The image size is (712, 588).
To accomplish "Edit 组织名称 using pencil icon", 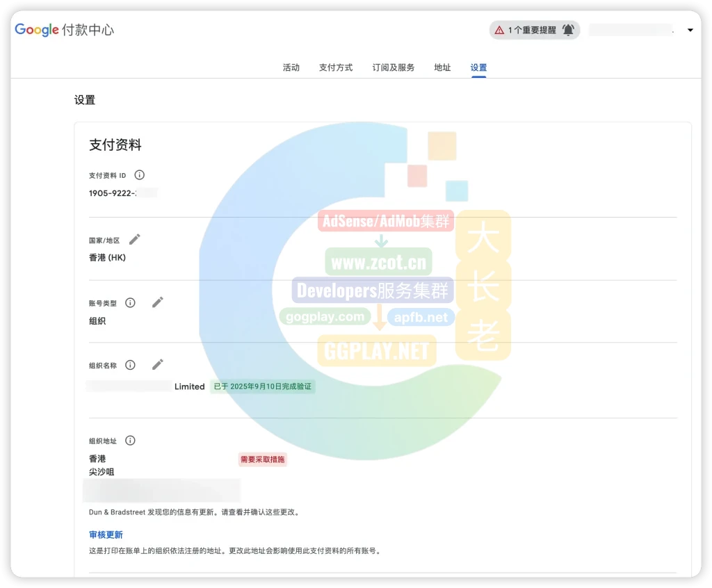I will click(x=158, y=365).
